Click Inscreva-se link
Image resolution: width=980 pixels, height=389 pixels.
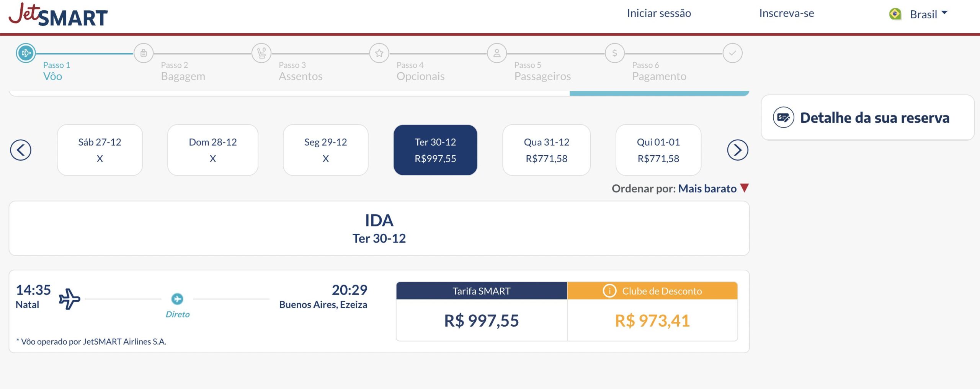pos(786,13)
